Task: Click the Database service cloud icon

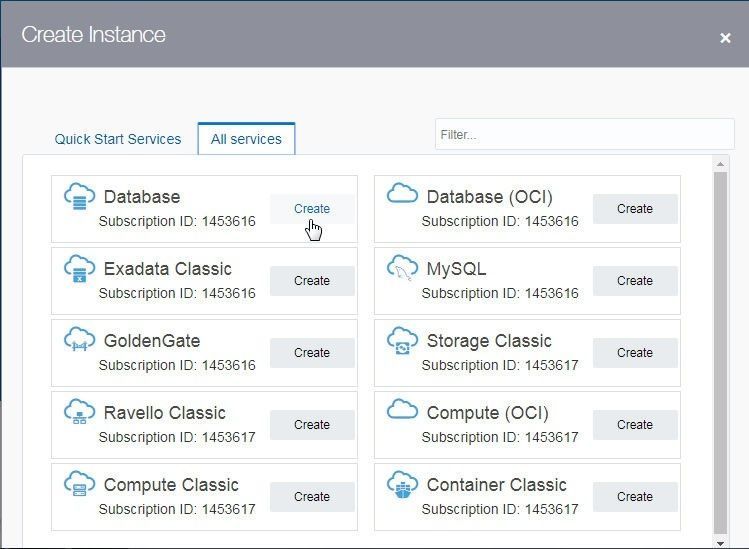Action: click(x=79, y=196)
